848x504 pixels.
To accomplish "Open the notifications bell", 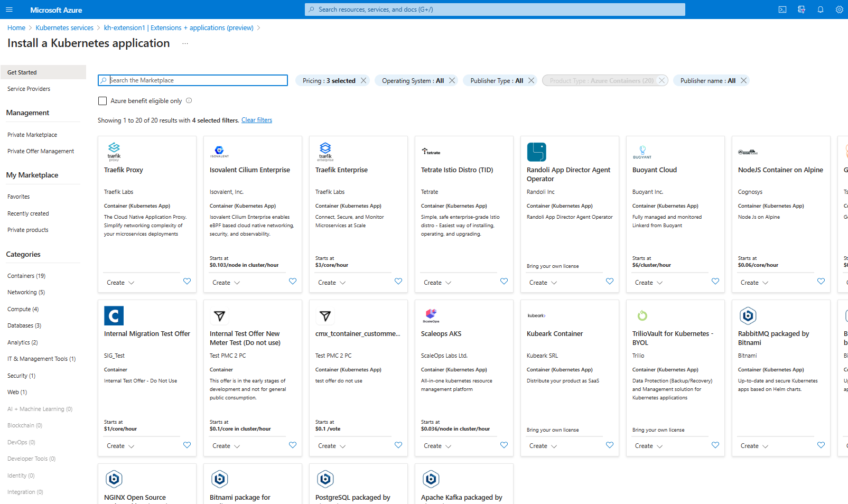I will [x=821, y=10].
